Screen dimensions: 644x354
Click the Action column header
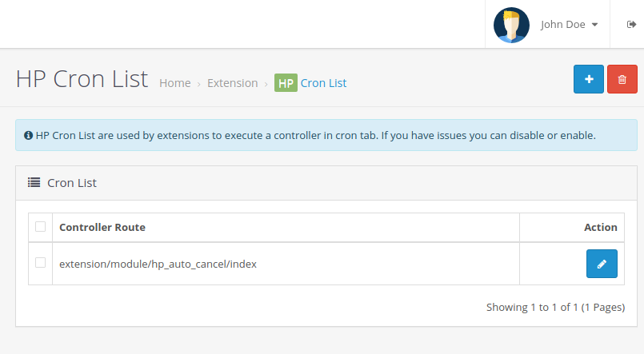click(x=600, y=228)
